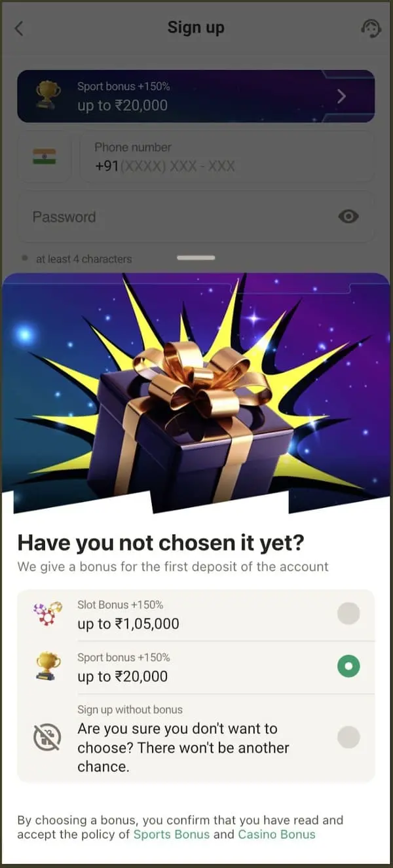Open the Casino Bonus policy link
The height and width of the screenshot is (868, 393).
[276, 835]
